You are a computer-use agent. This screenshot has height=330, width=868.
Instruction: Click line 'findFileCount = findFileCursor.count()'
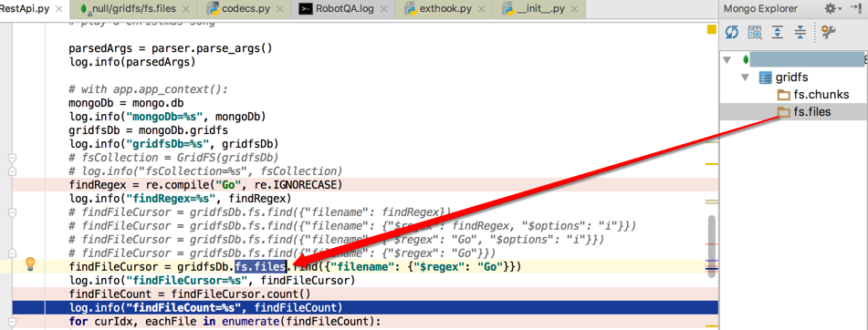tap(190, 294)
